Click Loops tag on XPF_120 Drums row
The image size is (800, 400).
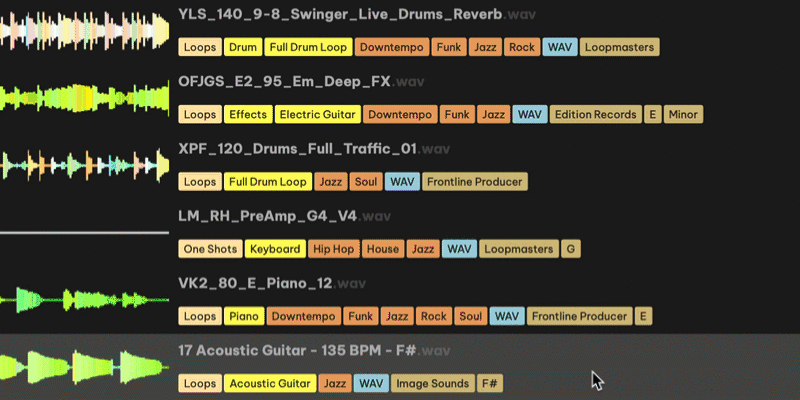coord(200,182)
